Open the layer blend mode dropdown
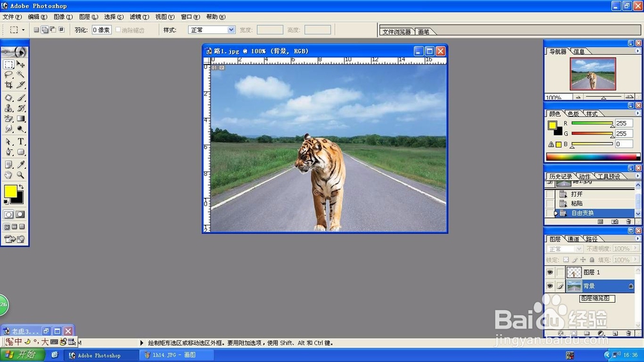The image size is (644, 362). [x=564, y=249]
